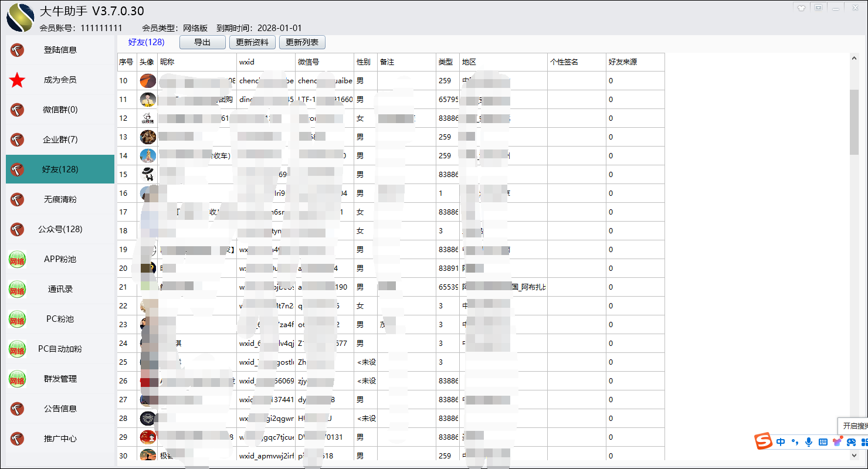Screen dimensions: 868x469
Task: Click the scrollbar up arrow
Action: pyautogui.click(x=853, y=57)
